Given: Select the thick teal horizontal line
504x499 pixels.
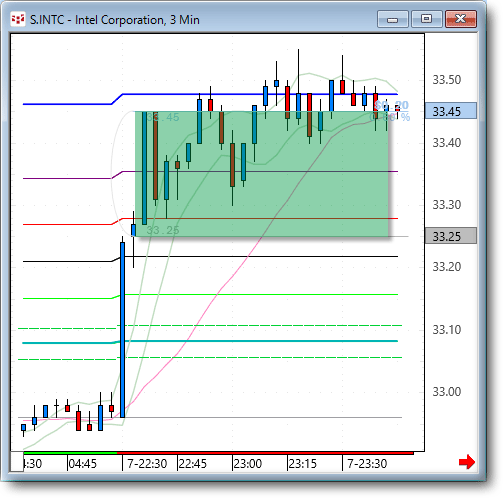Looking at the screenshot, I should [x=210, y=341].
